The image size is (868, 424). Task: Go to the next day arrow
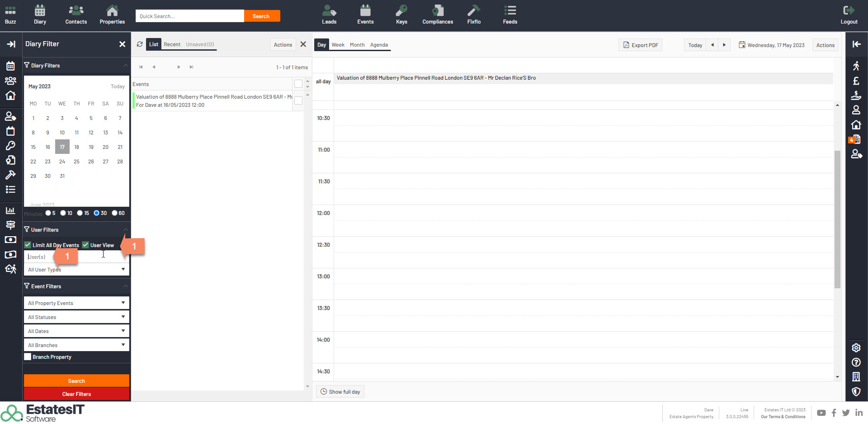[x=724, y=45]
